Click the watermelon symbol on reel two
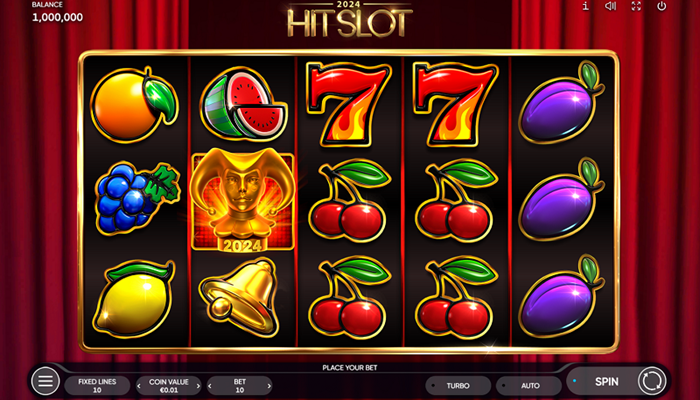 tap(244, 104)
